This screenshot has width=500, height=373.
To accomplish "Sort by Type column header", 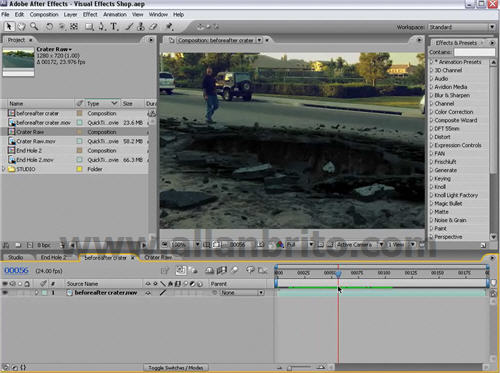I will point(102,103).
